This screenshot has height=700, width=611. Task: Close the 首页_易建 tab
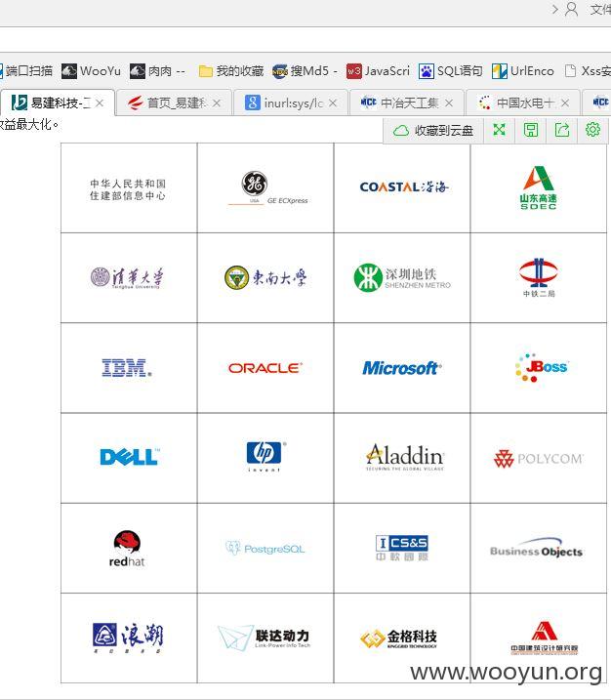pyautogui.click(x=217, y=103)
